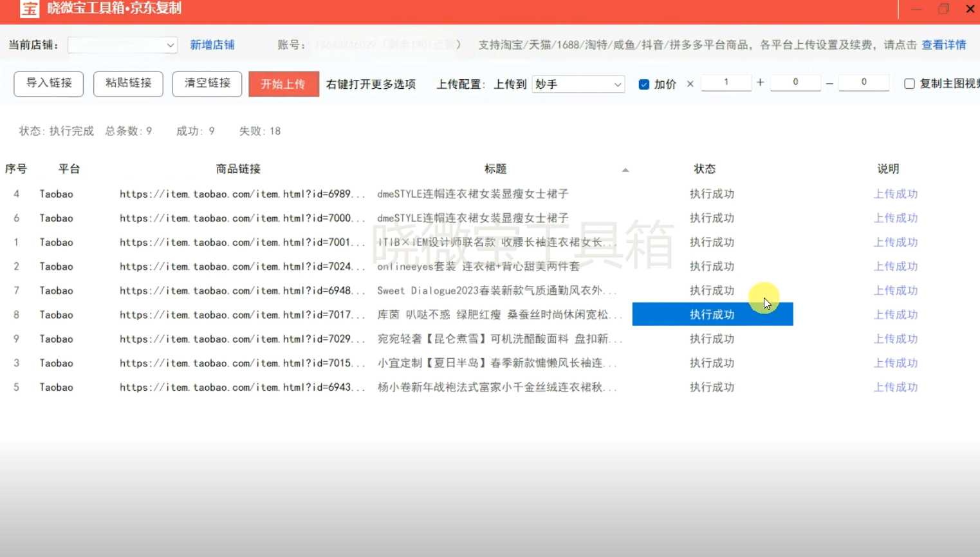The image size is (980, 557).
Task: Minimize the 晓微宝工具箱 window
Action: pyautogui.click(x=917, y=9)
